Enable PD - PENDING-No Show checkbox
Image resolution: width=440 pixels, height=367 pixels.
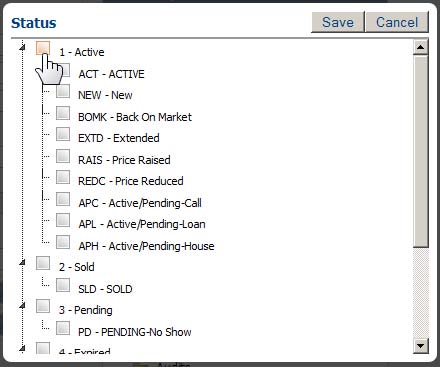click(x=63, y=328)
